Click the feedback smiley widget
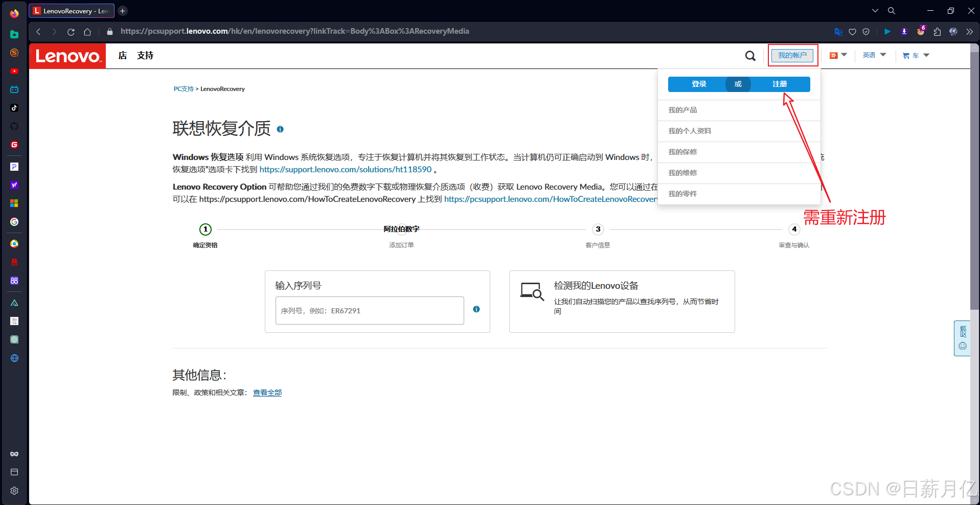The image size is (980, 505). pos(963,346)
